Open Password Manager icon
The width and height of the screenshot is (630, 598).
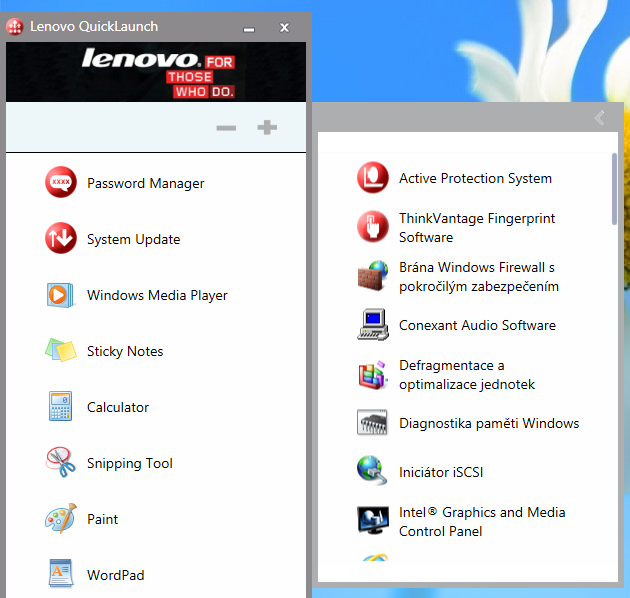tap(61, 182)
